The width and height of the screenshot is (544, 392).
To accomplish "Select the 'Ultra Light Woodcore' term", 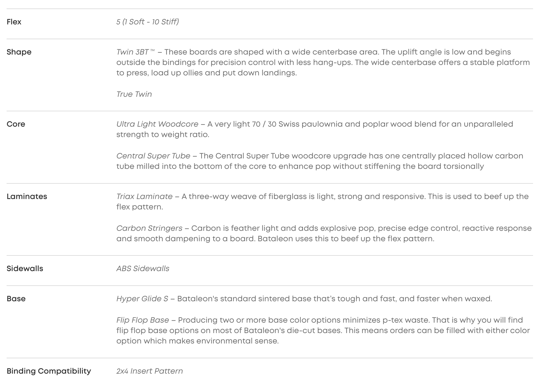I will tap(157, 124).
